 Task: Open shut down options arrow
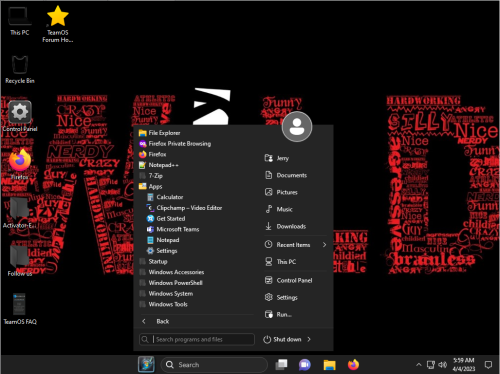pos(309,339)
